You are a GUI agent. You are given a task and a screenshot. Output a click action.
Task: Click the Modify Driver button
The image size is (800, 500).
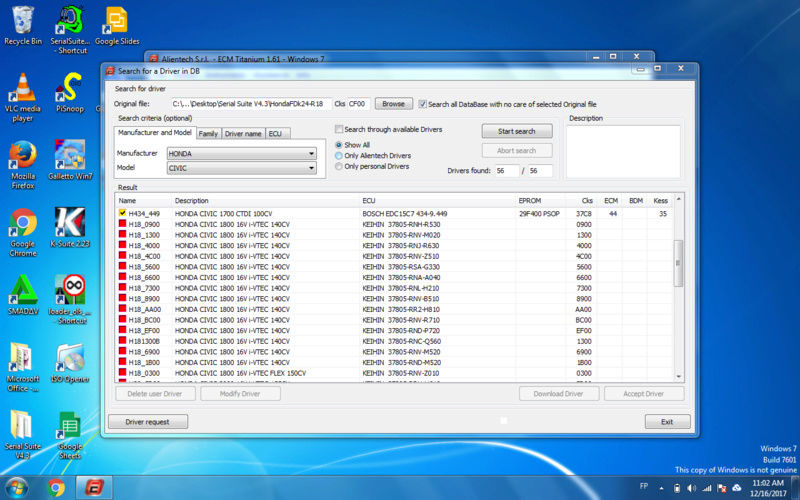(x=240, y=394)
